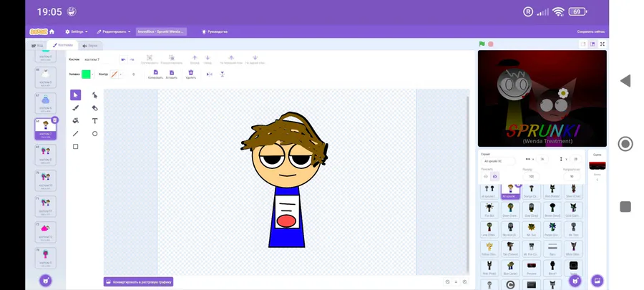Click the sprite direction field
644x290 pixels.
(x=572, y=176)
